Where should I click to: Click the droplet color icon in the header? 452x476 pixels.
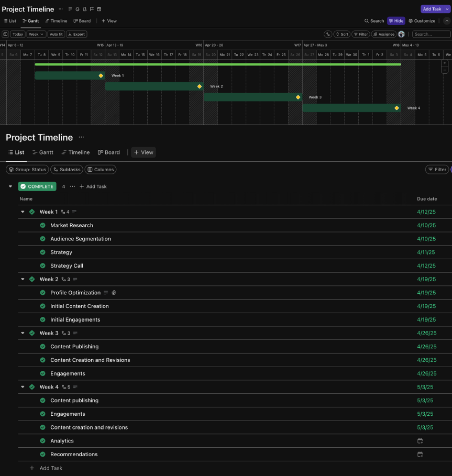(x=78, y=9)
